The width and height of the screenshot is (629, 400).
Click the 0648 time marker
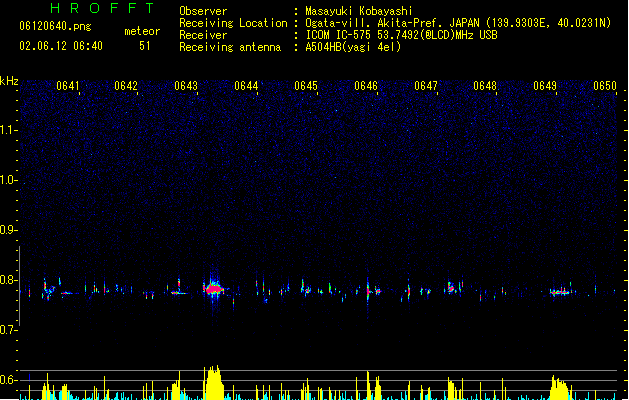coord(485,86)
